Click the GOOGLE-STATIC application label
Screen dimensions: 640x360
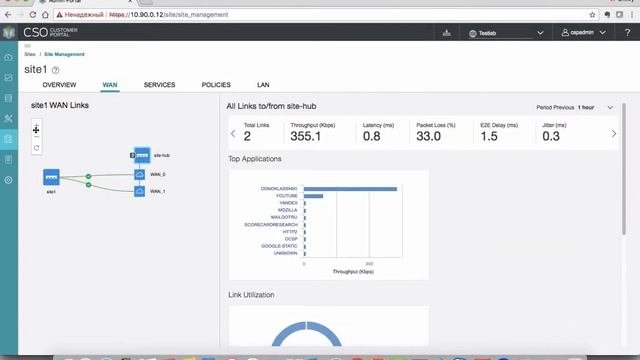(x=279, y=246)
